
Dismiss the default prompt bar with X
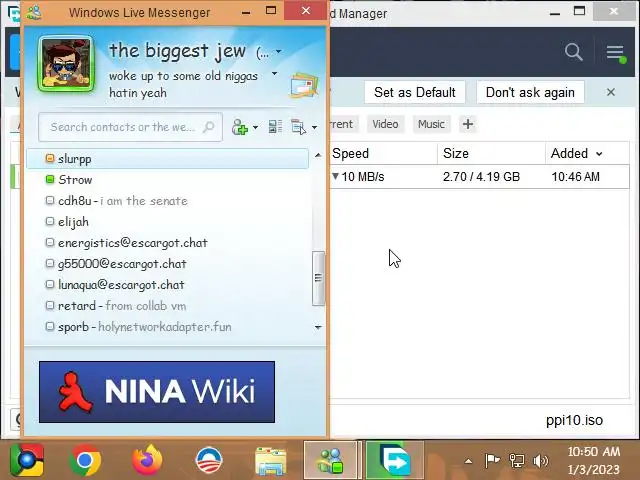(x=611, y=92)
